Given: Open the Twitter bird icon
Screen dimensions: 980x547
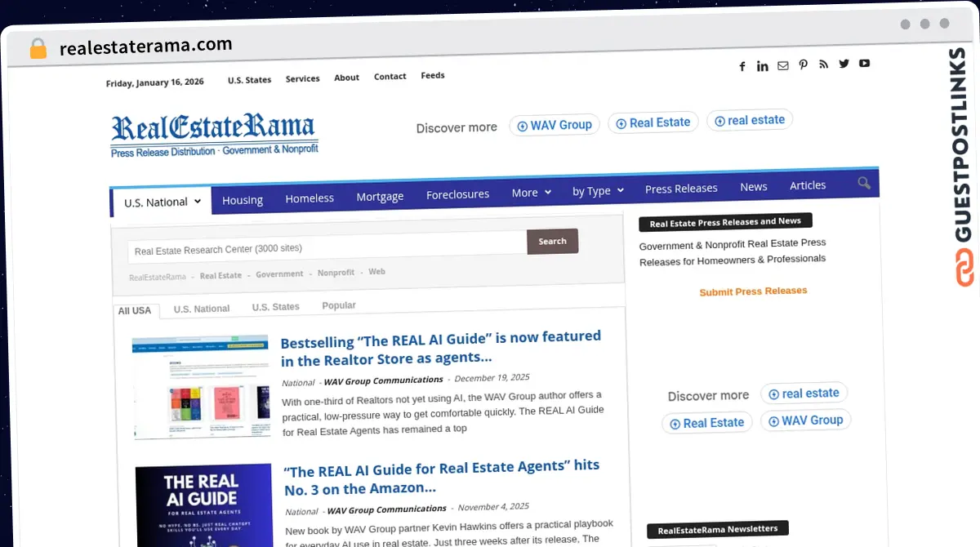Looking at the screenshot, I should 844,64.
